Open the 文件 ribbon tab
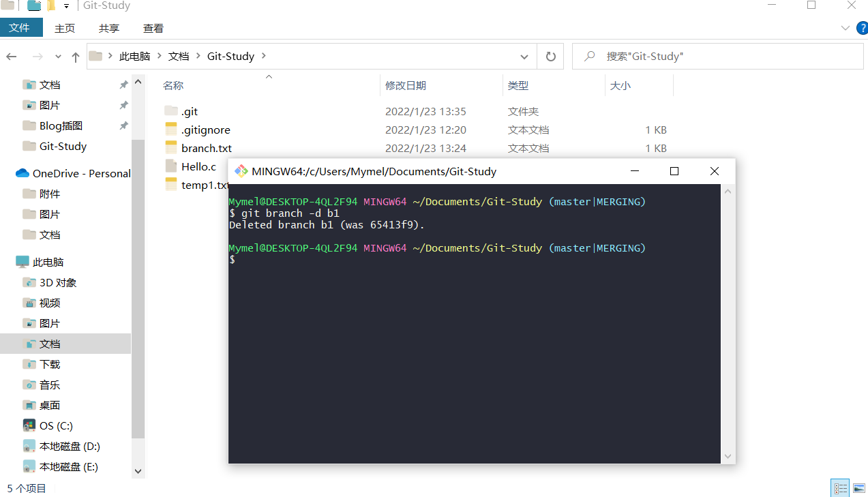 (x=21, y=28)
